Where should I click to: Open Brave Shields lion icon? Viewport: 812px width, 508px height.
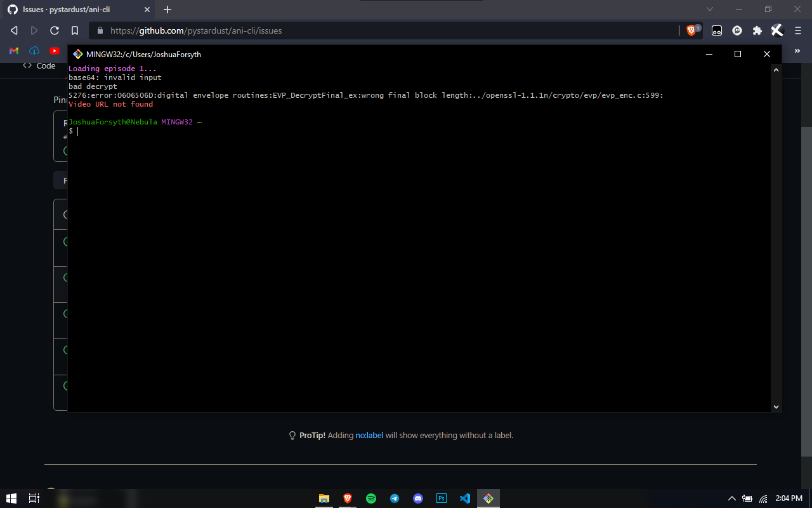pyautogui.click(x=691, y=30)
